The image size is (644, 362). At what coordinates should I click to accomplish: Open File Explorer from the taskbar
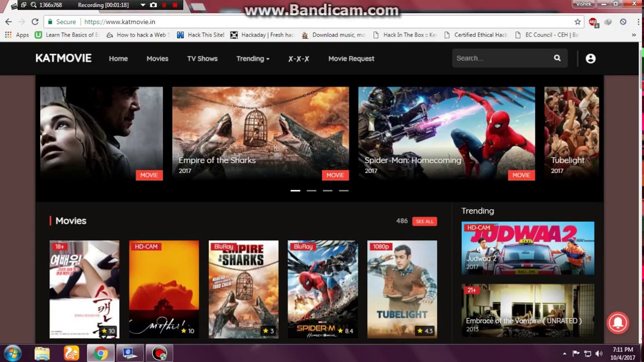42,353
